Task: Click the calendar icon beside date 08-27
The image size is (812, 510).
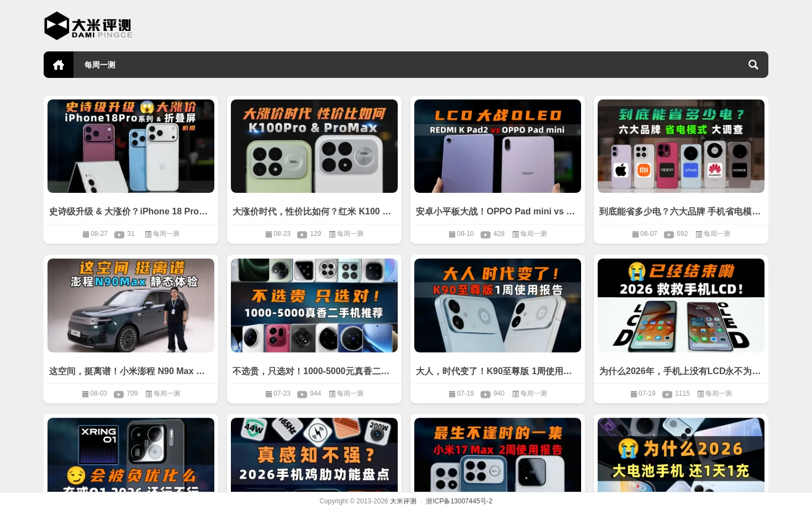Action: (86, 234)
